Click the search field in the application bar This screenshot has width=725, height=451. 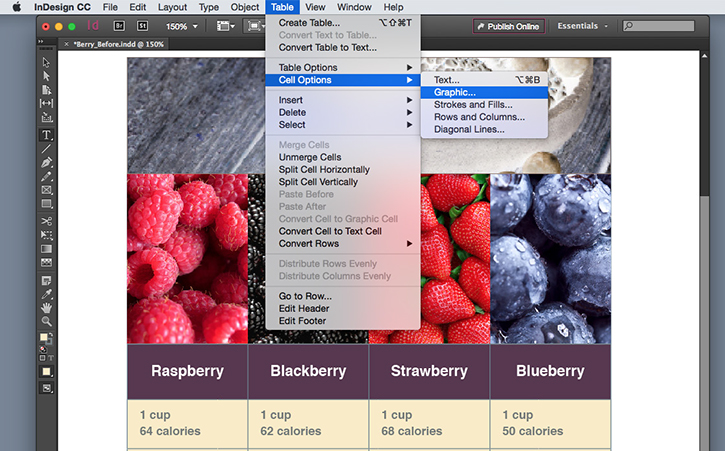pos(658,26)
